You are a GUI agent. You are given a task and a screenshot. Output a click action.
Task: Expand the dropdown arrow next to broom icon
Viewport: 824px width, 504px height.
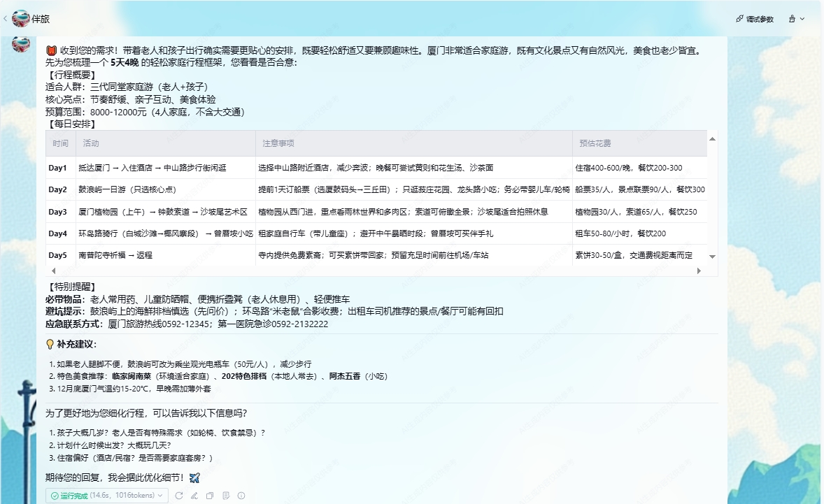[802, 19]
